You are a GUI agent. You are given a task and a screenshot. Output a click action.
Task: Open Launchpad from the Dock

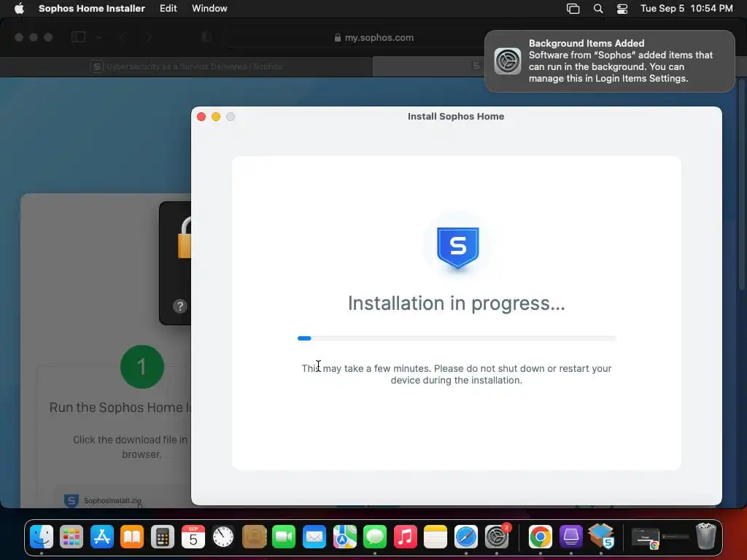click(71, 537)
